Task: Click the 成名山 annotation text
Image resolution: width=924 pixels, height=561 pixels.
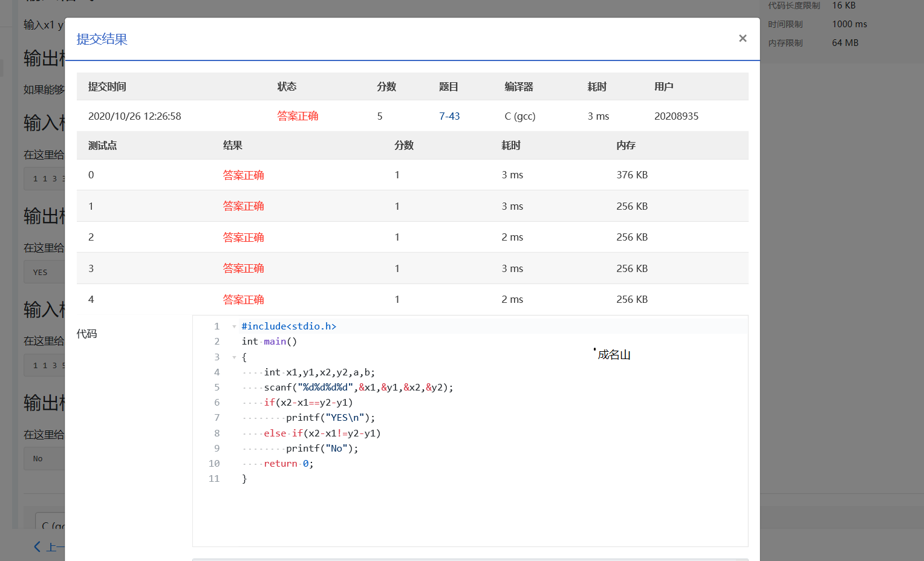Action: tap(614, 355)
